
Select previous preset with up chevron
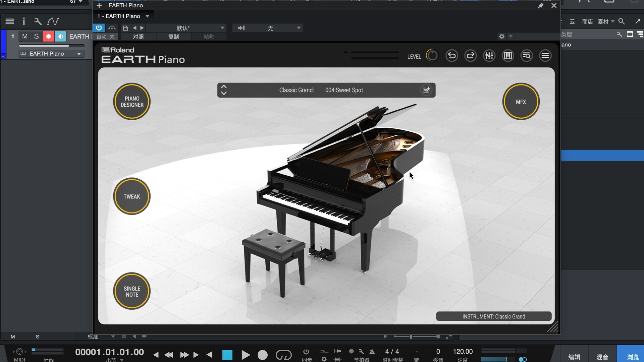tap(224, 86)
